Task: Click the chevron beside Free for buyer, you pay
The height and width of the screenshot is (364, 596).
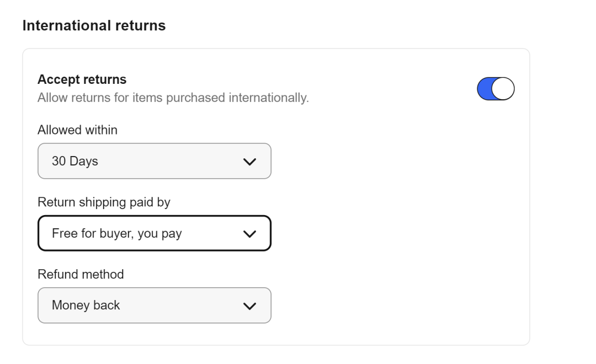Action: pyautogui.click(x=250, y=234)
